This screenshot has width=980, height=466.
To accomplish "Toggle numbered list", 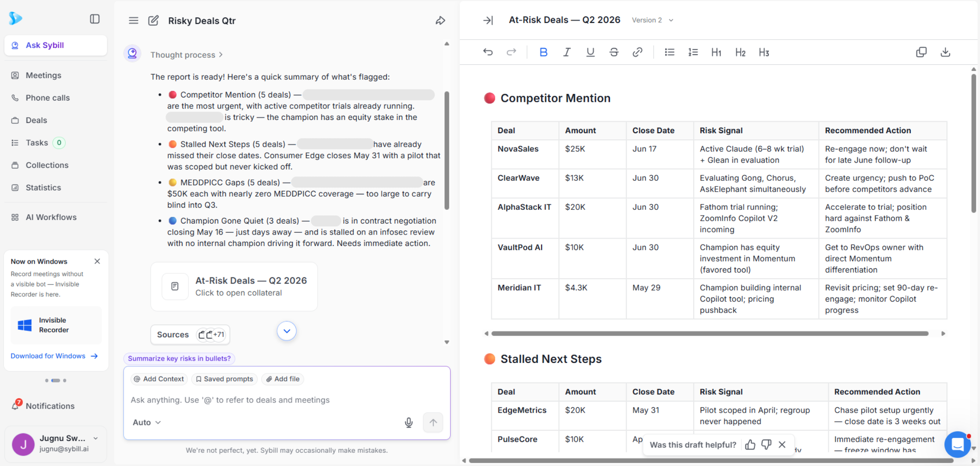I will tap(693, 52).
